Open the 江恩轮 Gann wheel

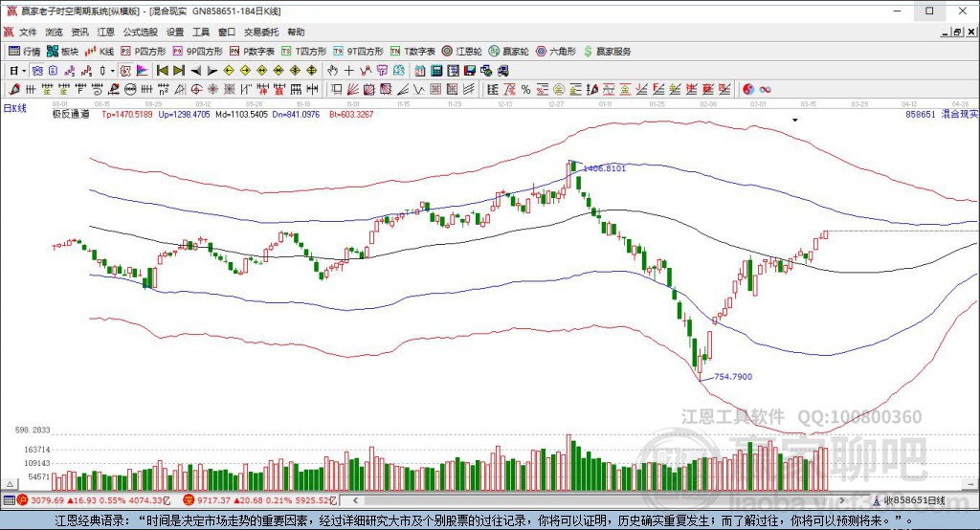pyautogui.click(x=462, y=52)
